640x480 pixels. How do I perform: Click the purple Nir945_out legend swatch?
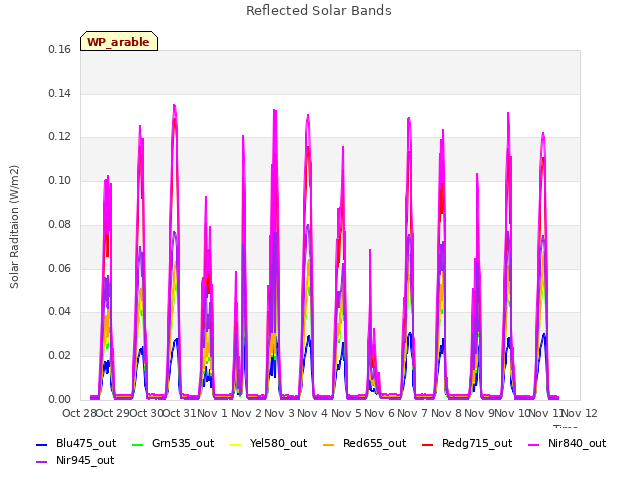(42, 462)
